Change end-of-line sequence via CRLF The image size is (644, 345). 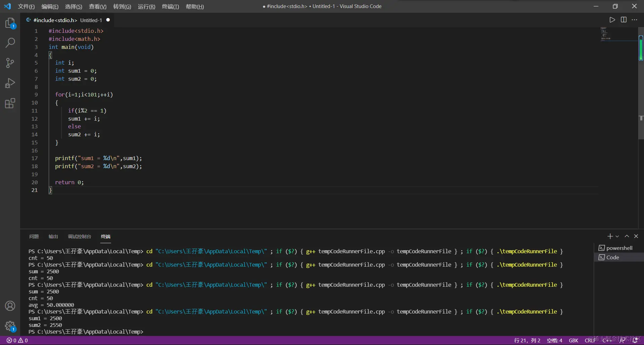coord(590,340)
